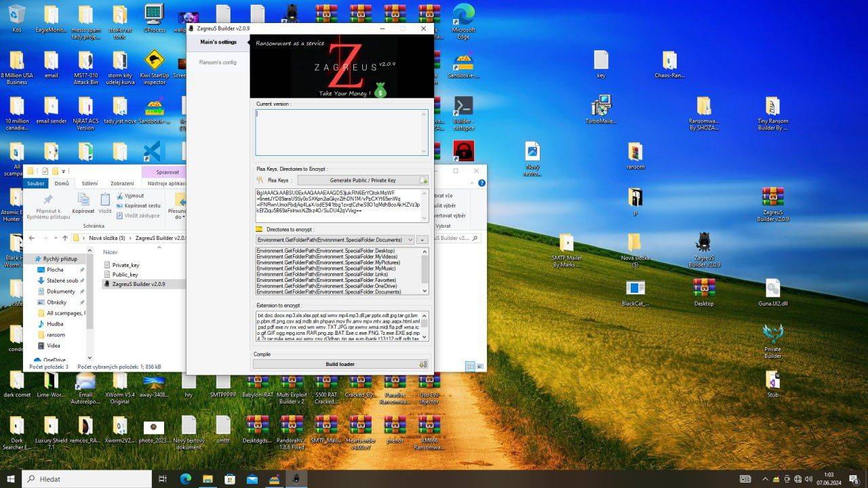Viewport: 868px width, 488px height.
Task: Open Microsoft Edge from the taskbar
Action: pyautogui.click(x=186, y=479)
